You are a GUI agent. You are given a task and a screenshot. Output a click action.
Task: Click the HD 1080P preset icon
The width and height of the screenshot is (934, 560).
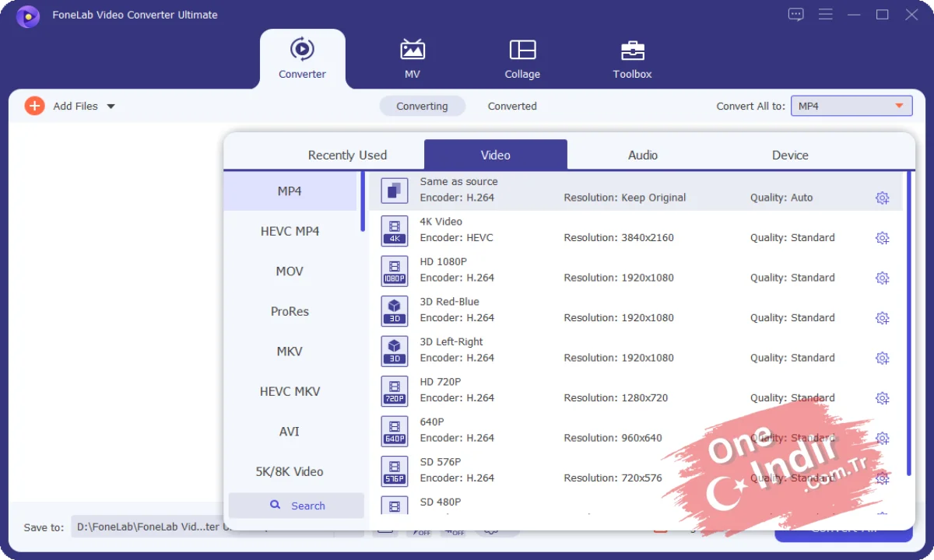point(395,270)
